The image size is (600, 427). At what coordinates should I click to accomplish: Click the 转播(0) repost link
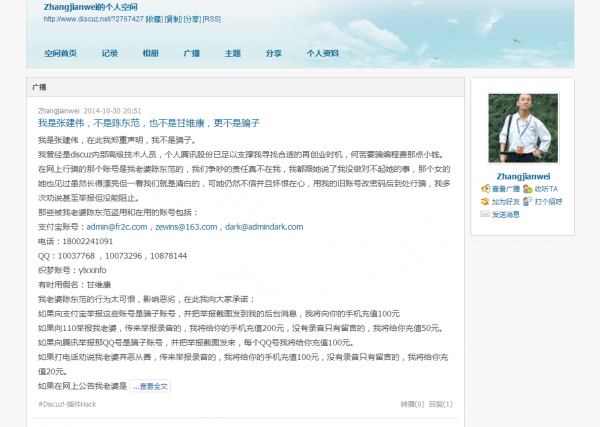point(412,404)
